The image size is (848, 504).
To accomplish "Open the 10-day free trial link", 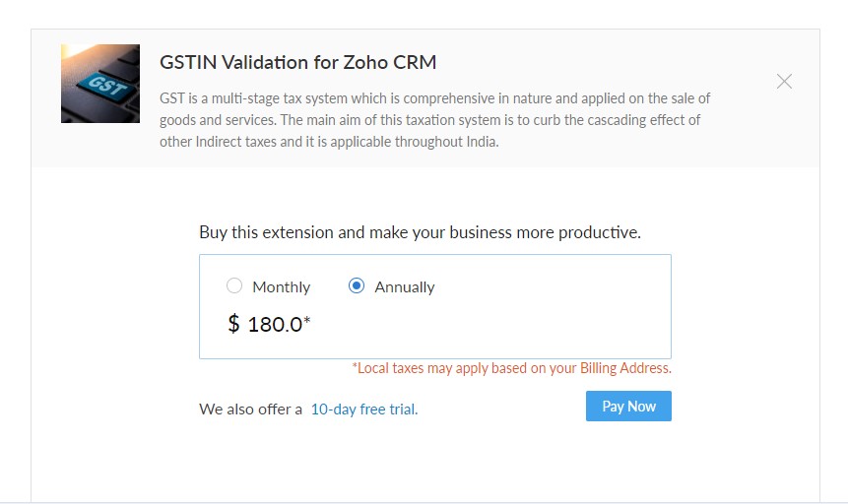I will [x=363, y=409].
